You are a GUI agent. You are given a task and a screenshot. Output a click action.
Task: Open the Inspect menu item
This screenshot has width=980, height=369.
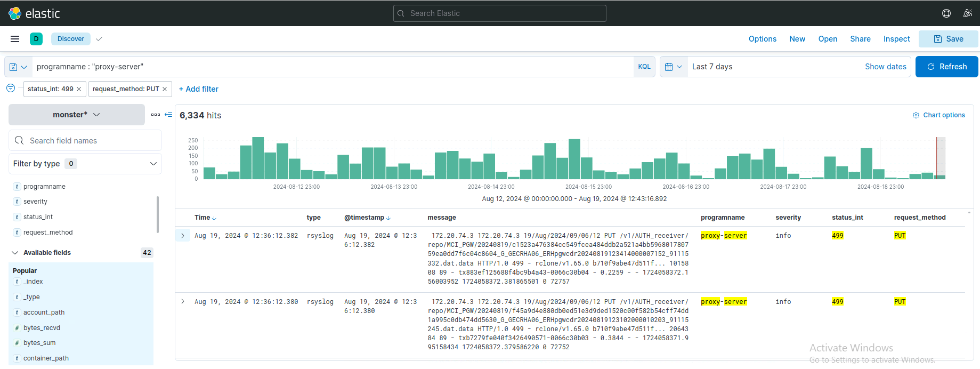coord(896,39)
